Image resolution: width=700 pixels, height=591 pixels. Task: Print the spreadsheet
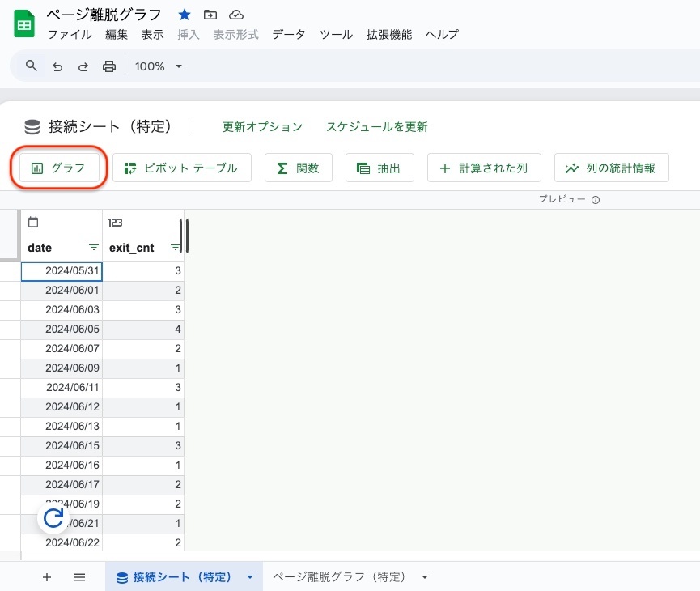[x=109, y=66]
